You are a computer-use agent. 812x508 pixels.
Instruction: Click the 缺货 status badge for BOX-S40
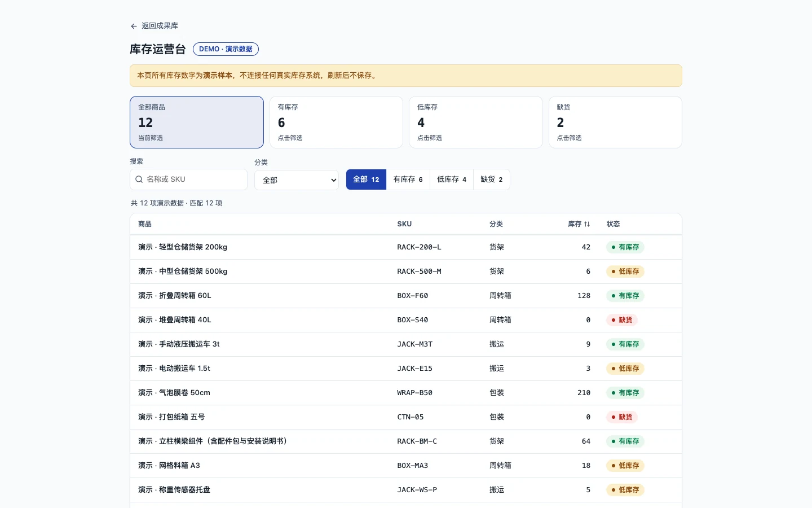[x=621, y=320]
